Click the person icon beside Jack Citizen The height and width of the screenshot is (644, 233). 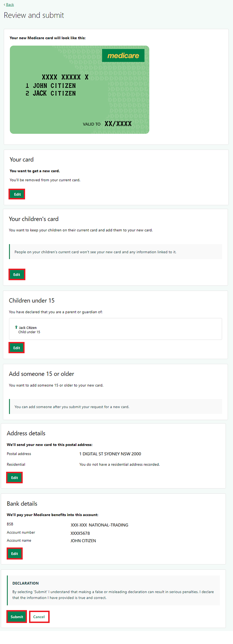(16, 327)
